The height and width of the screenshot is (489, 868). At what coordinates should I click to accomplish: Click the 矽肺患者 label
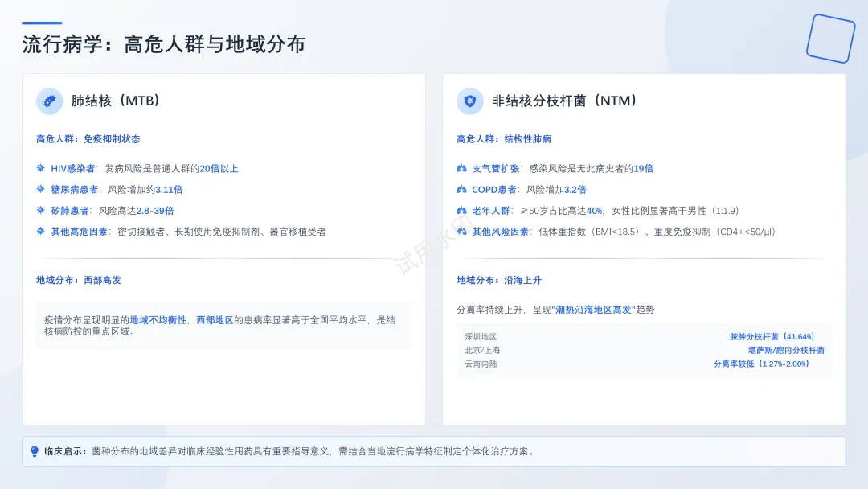70,211
